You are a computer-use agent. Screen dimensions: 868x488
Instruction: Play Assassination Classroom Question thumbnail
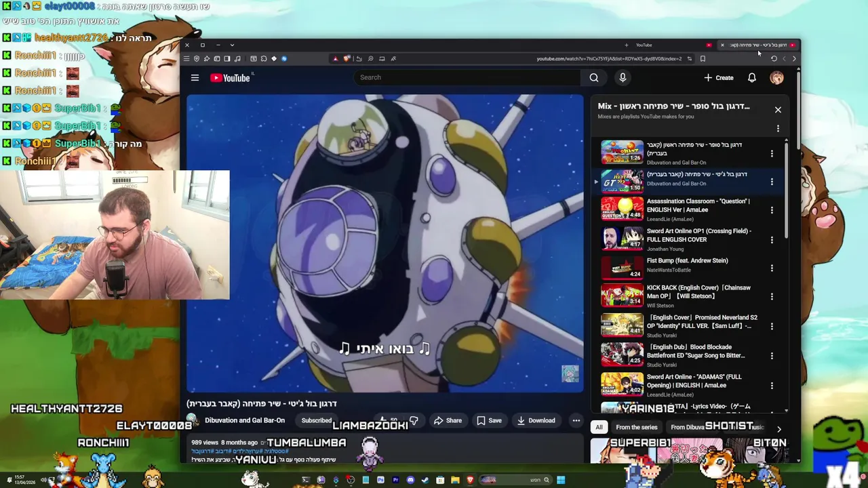tap(622, 209)
